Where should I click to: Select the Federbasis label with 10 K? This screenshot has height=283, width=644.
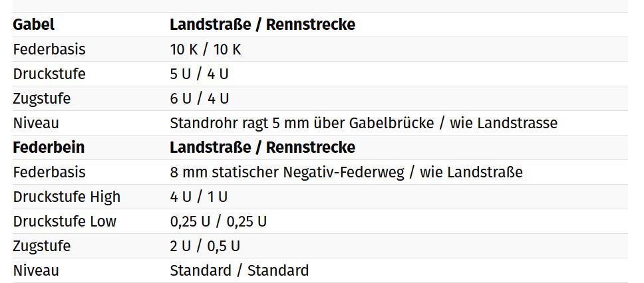tap(49, 49)
